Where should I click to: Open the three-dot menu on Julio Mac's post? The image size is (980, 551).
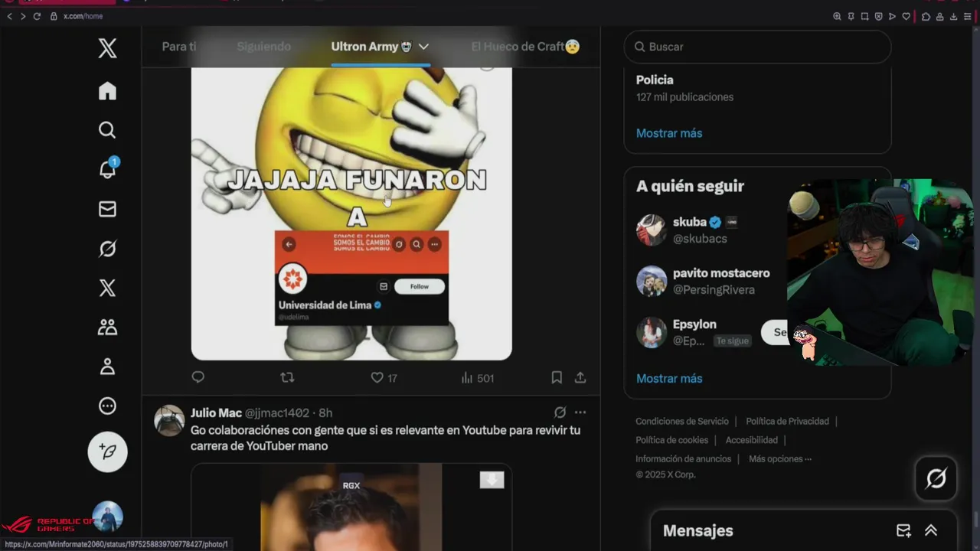580,412
